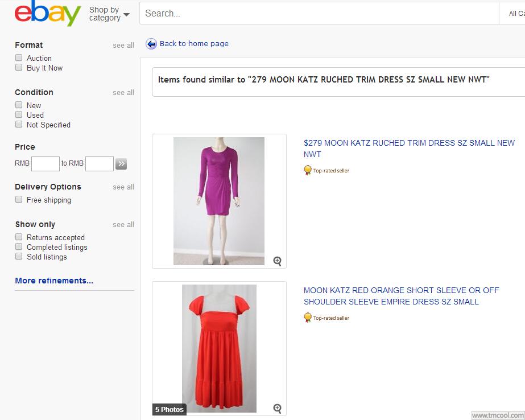Enable the New condition filter
The image size is (525, 420).
(19, 105)
